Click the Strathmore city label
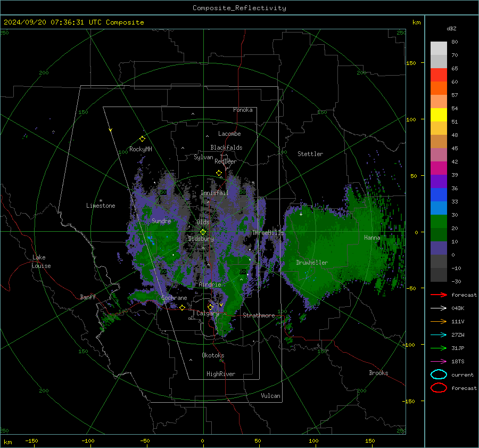 click(x=259, y=315)
